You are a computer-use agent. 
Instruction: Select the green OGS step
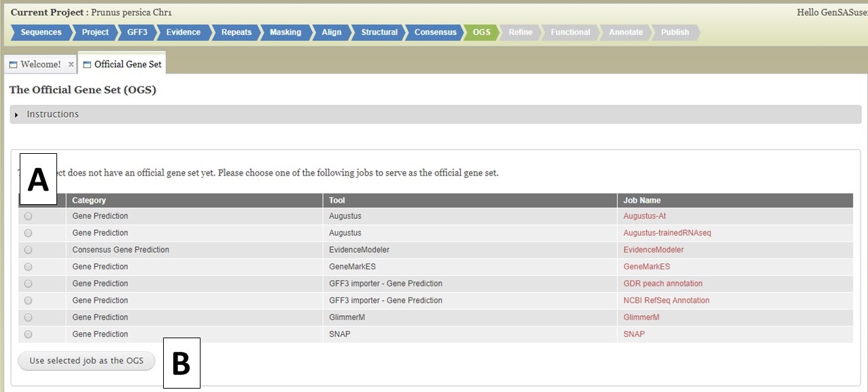pos(481,32)
